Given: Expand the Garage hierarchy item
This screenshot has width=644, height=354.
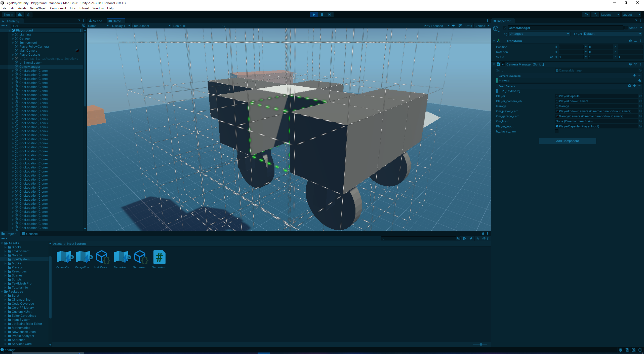Looking at the screenshot, I should tap(13, 39).
